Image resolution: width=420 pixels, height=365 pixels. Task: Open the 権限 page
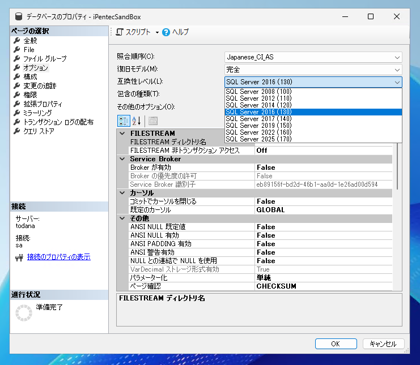(30, 95)
